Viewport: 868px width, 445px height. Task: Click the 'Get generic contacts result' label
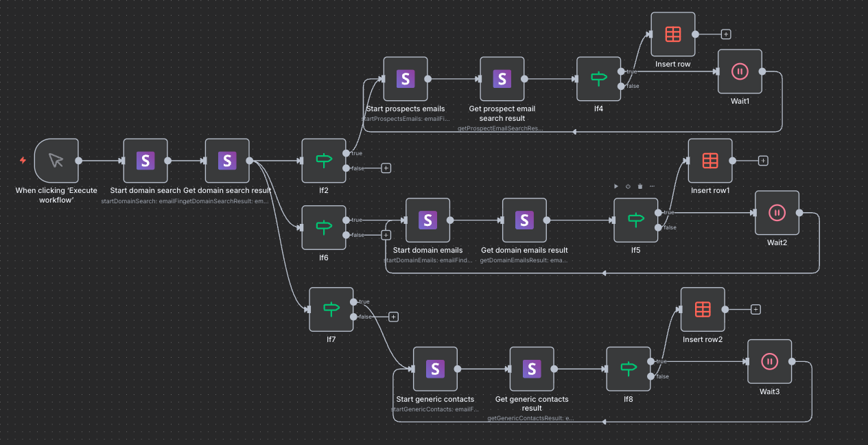click(532, 403)
